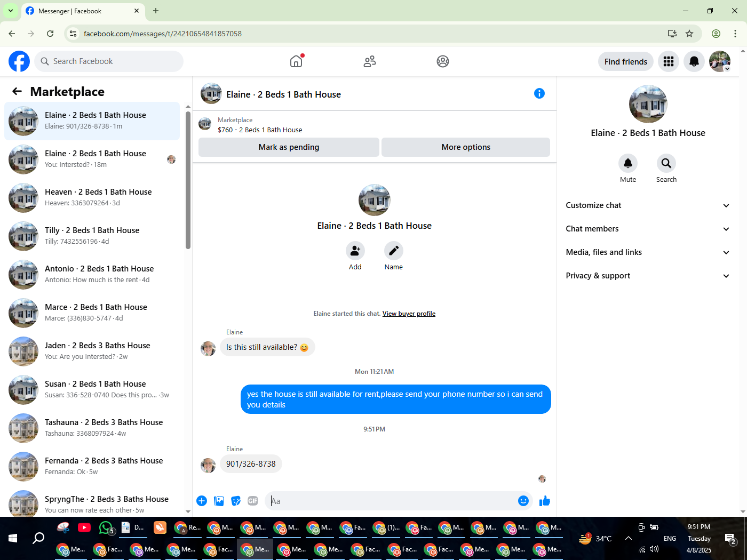Screen dimensions: 747x560
Task: Open Jaden 2 Beds 3 Baths chat
Action: (x=92, y=351)
